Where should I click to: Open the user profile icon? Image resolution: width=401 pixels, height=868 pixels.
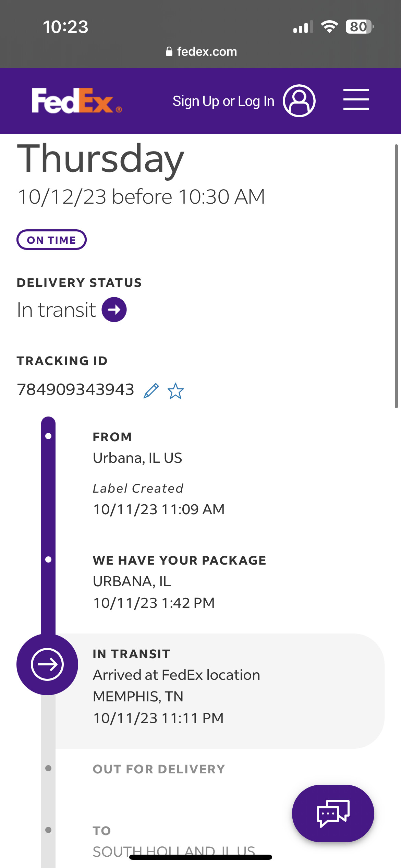click(299, 101)
